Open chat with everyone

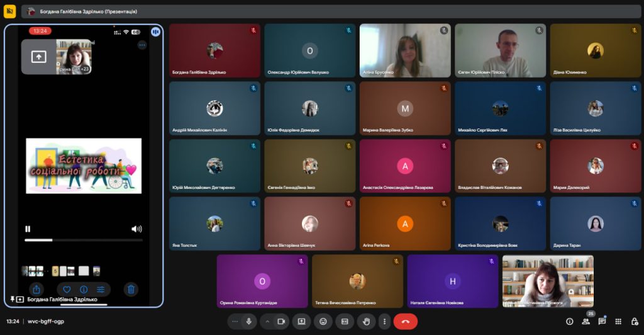pos(602,321)
